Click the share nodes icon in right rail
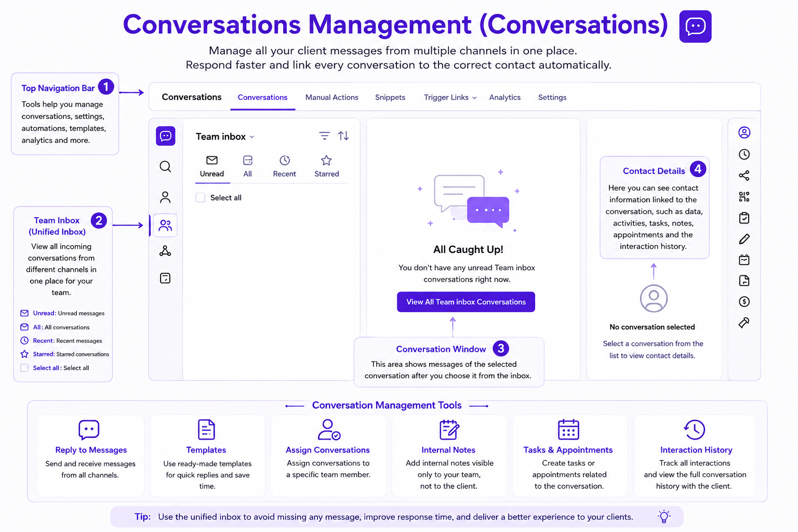The height and width of the screenshot is (532, 798). (x=744, y=176)
